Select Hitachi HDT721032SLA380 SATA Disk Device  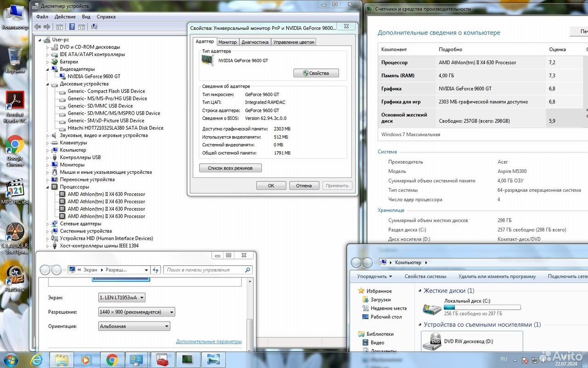pyautogui.click(x=115, y=128)
